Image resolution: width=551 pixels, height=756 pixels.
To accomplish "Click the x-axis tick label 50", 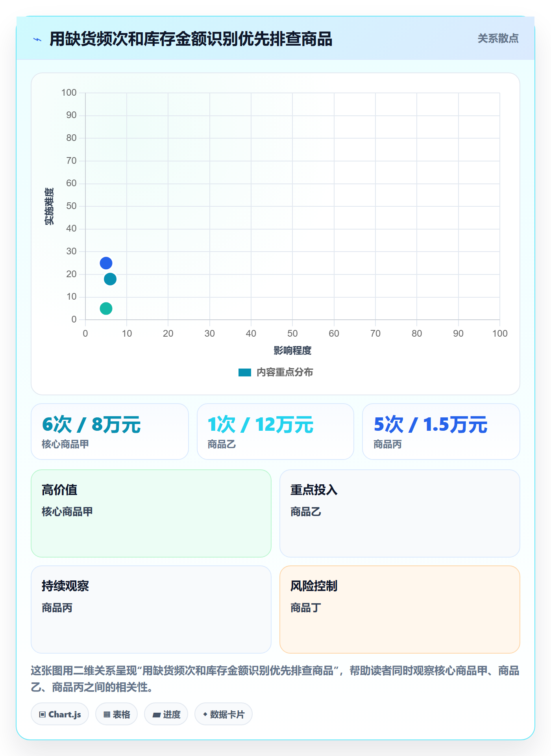I will click(x=292, y=334).
